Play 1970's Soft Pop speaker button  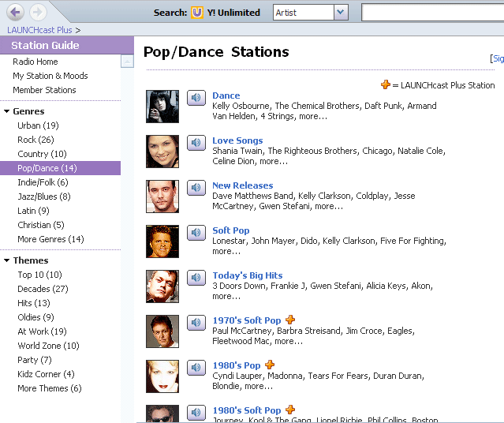coord(196,323)
